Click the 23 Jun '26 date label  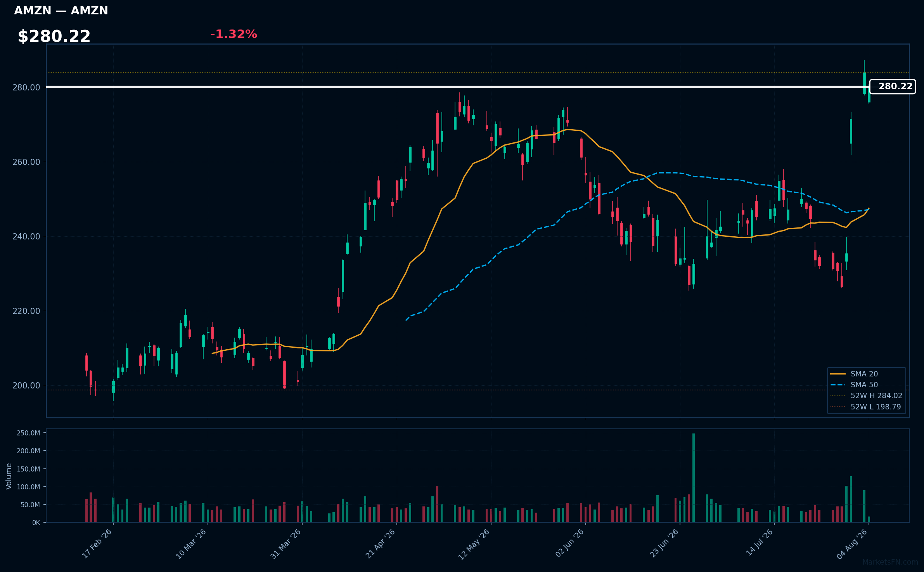click(664, 544)
